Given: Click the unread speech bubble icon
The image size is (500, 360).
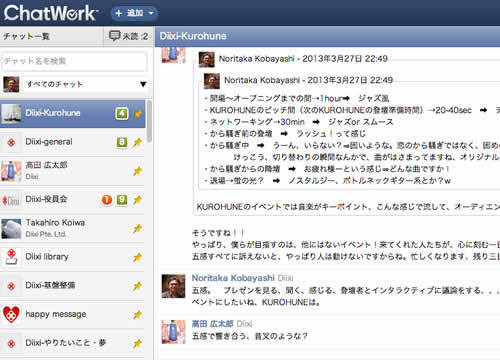Looking at the screenshot, I should coord(114,36).
